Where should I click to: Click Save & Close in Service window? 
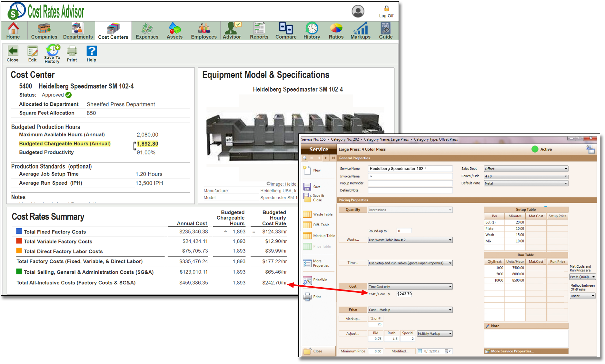[x=314, y=197]
